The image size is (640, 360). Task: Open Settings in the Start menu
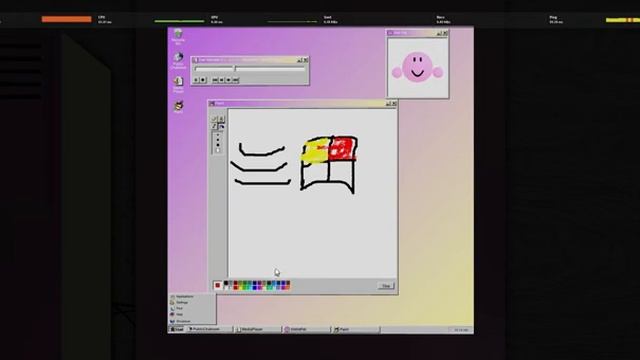click(x=192, y=302)
